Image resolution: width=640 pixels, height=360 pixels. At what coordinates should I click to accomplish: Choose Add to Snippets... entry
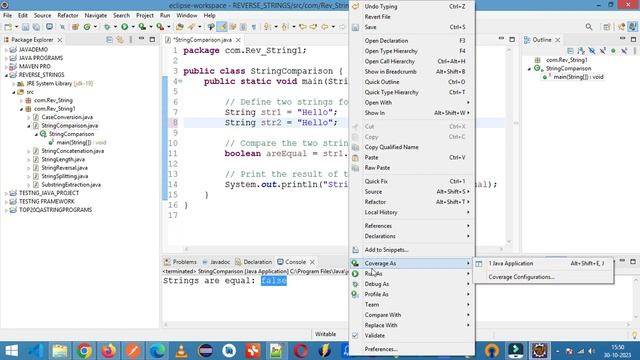[x=412, y=250]
